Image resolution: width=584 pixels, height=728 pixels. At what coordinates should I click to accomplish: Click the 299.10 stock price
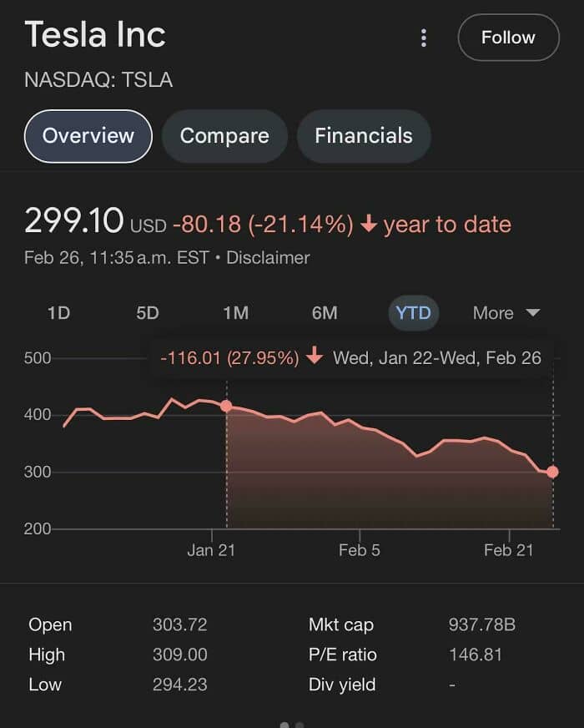coord(74,222)
